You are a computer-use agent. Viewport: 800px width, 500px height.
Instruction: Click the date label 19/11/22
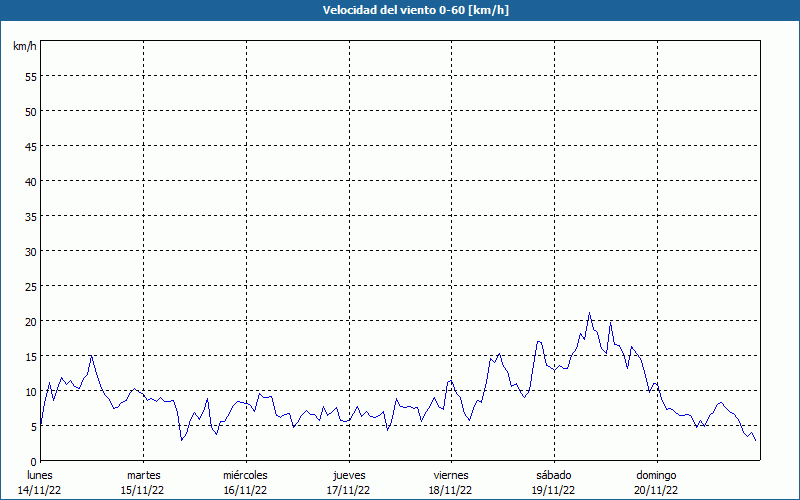point(554,490)
